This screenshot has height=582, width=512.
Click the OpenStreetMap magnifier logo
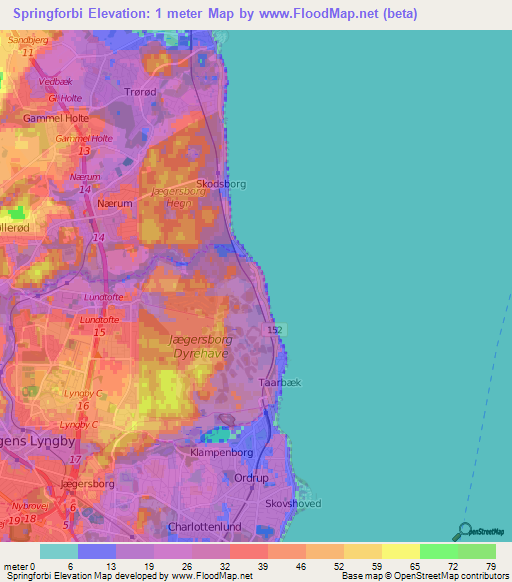[x=478, y=532]
